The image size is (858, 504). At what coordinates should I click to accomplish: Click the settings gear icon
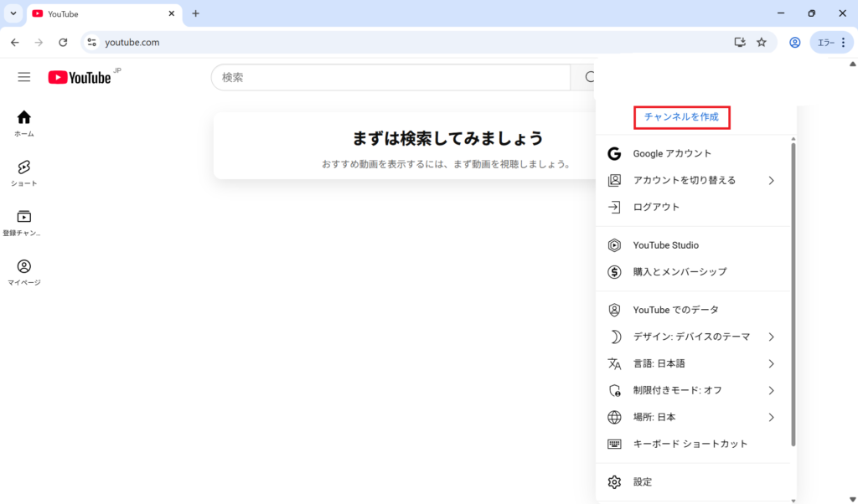coord(614,482)
